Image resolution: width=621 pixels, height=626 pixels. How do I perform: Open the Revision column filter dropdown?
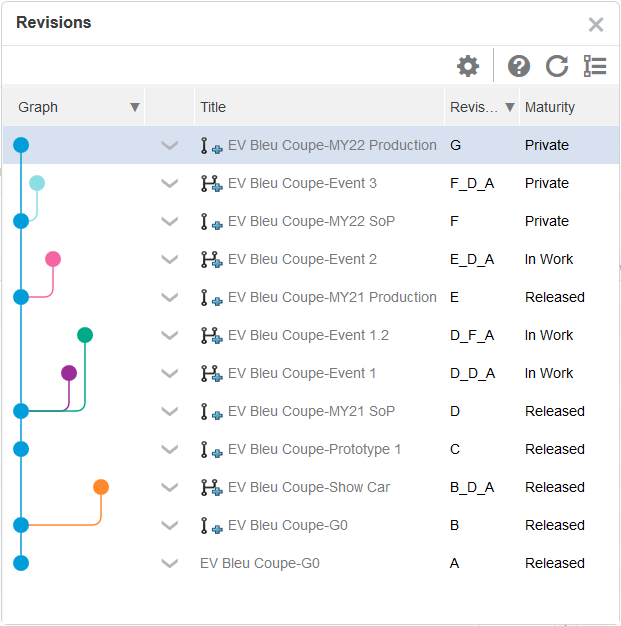[510, 107]
